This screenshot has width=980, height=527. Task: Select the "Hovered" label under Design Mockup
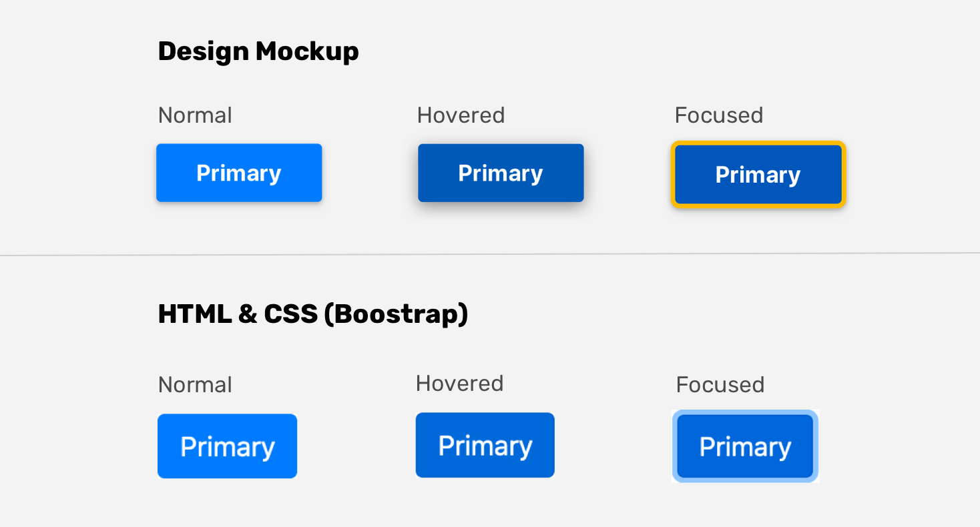coord(461,115)
